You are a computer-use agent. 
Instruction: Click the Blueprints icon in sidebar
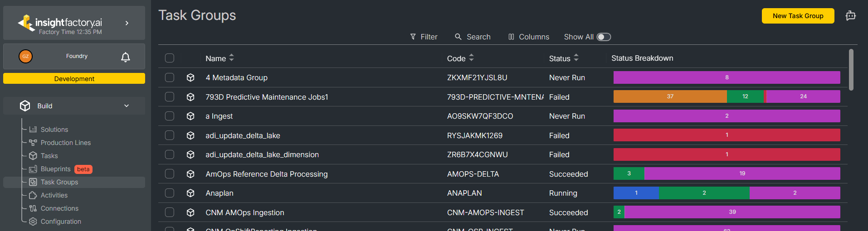[x=33, y=169]
